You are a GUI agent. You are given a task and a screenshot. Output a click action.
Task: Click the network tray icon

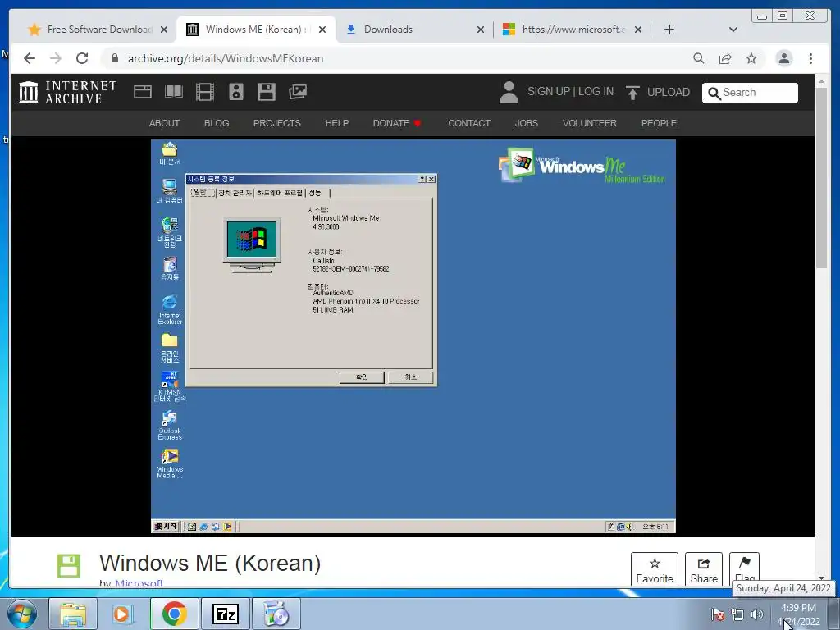[x=737, y=614]
